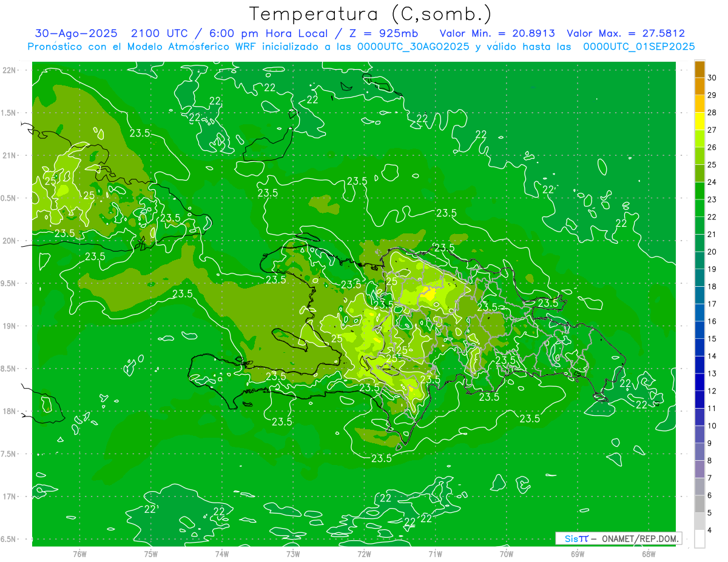Click the valid-until time "0000UTC_01SEP2025"
Image resolution: width=728 pixels, height=562 pixels.
tap(639, 47)
